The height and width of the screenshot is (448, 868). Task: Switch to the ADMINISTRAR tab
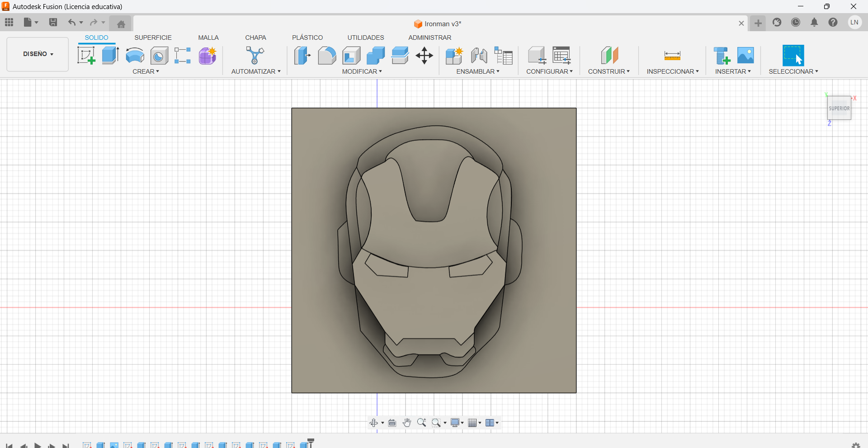[429, 38]
